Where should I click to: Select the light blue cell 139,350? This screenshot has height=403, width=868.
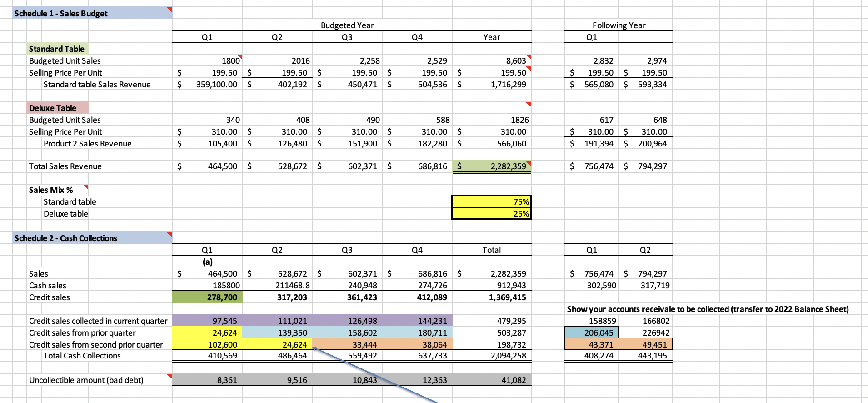(277, 332)
